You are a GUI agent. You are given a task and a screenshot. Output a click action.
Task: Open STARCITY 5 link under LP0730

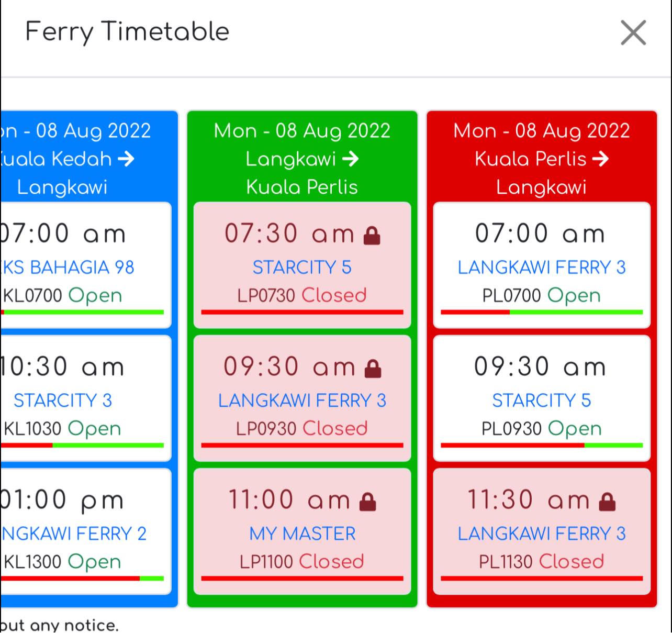[x=302, y=268]
